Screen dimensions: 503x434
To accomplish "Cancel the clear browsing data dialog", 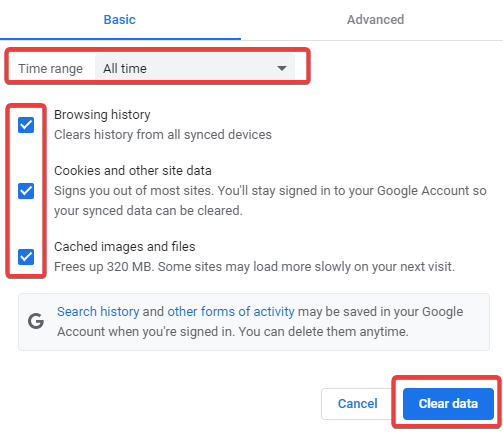I will 358,404.
